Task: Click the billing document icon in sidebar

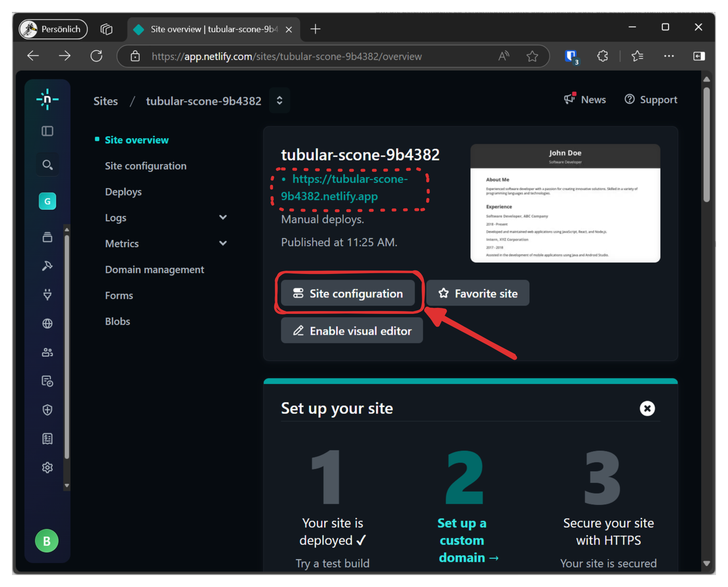Action: click(x=47, y=438)
